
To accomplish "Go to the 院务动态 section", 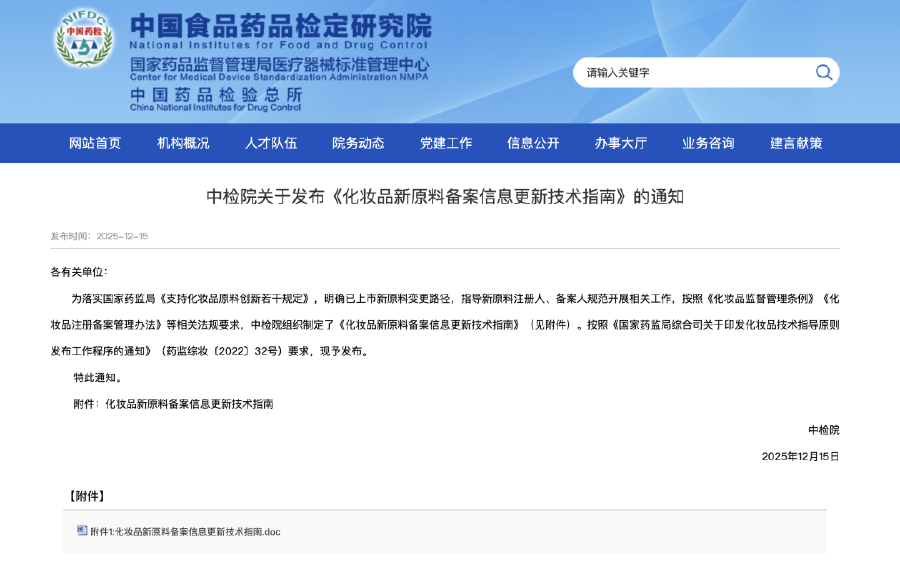I will coord(358,143).
